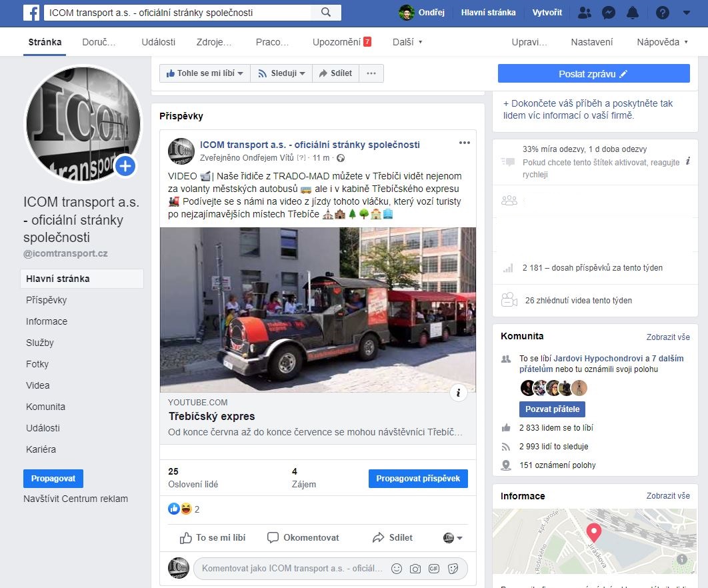708x588 pixels.
Task: Select 'Hlavní stránka' in the sidebar
Action: [x=82, y=279]
